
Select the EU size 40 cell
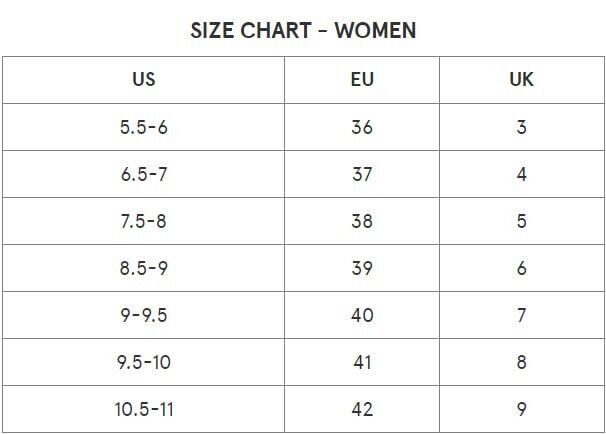click(x=362, y=315)
